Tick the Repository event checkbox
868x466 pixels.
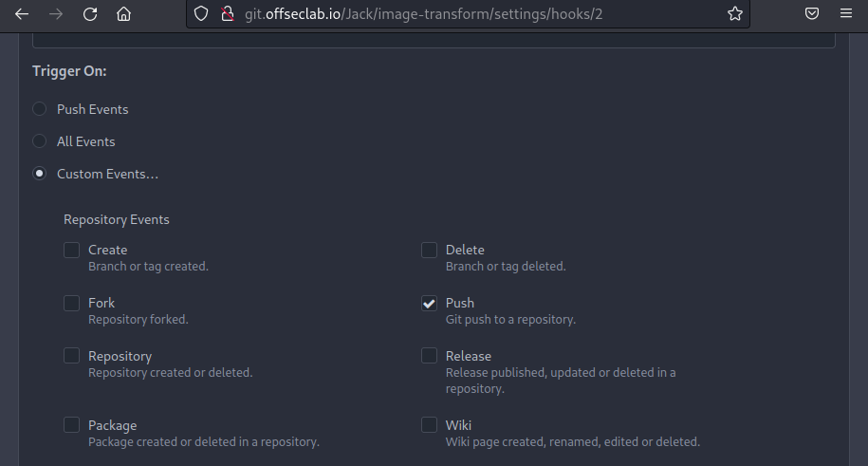click(71, 356)
